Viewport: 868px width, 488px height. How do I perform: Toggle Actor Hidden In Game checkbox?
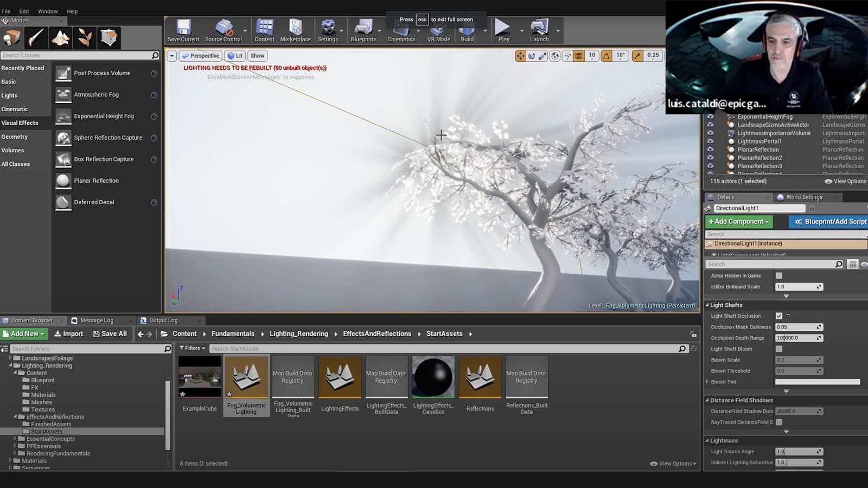[779, 275]
